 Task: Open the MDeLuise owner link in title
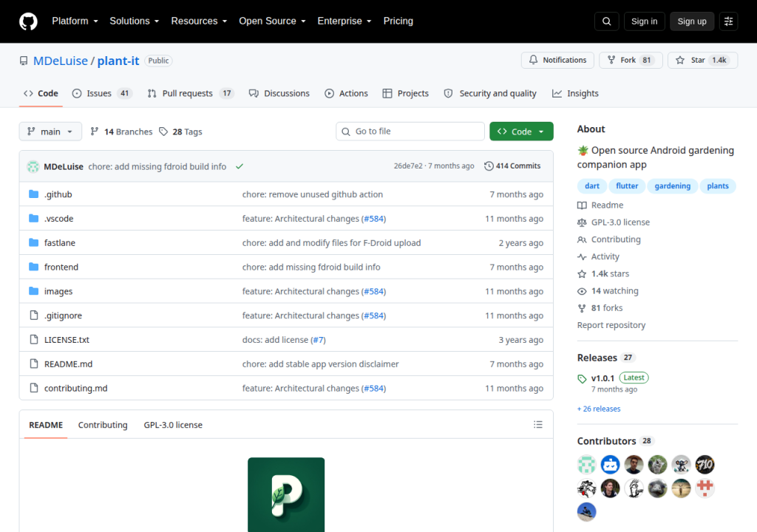click(61, 61)
